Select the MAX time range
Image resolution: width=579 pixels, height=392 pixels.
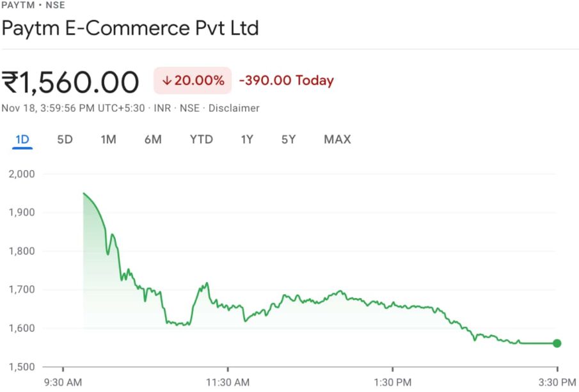click(x=337, y=139)
